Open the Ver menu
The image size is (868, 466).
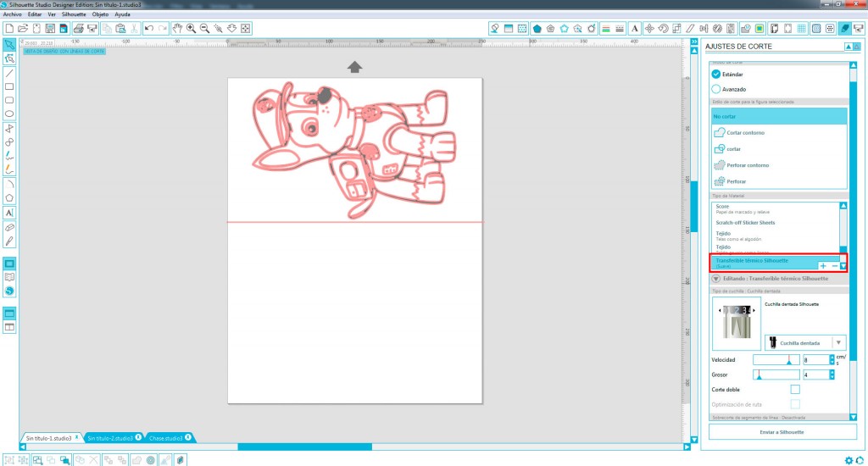[52, 14]
